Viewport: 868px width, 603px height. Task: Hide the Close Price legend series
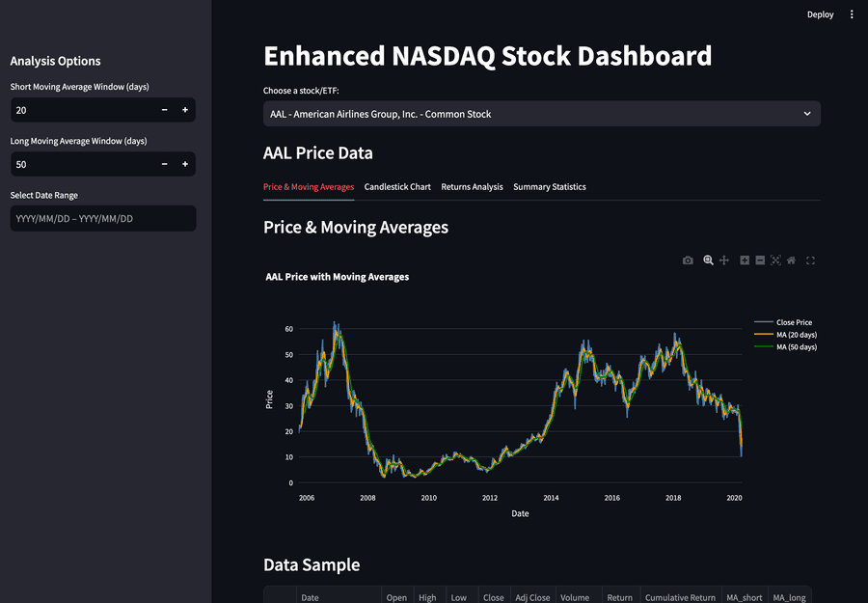[791, 322]
